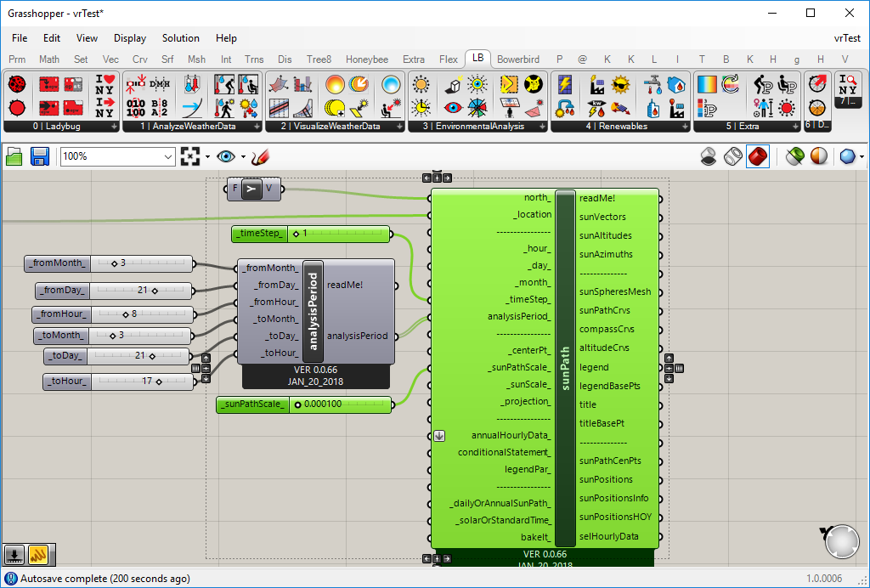The width and height of the screenshot is (870, 588).
Task: Toggle the preview eye icon
Action: pos(226,157)
